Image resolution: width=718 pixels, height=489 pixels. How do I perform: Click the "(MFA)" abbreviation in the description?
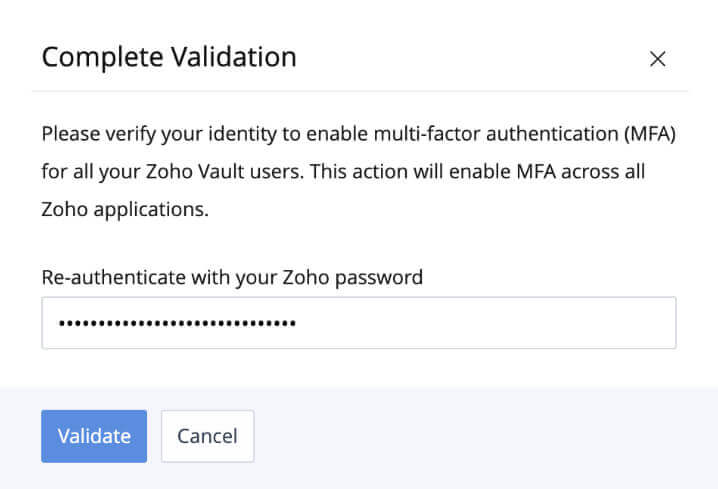[648, 134]
